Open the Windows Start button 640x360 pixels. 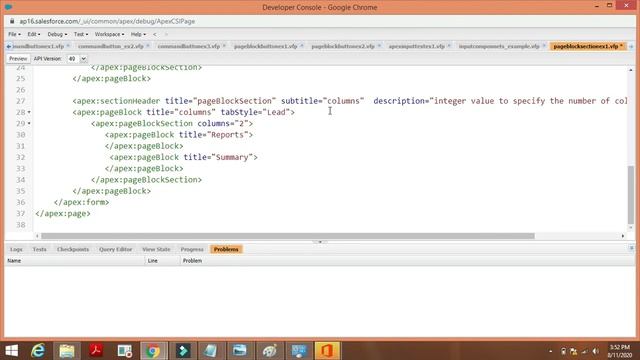[x=11, y=351]
